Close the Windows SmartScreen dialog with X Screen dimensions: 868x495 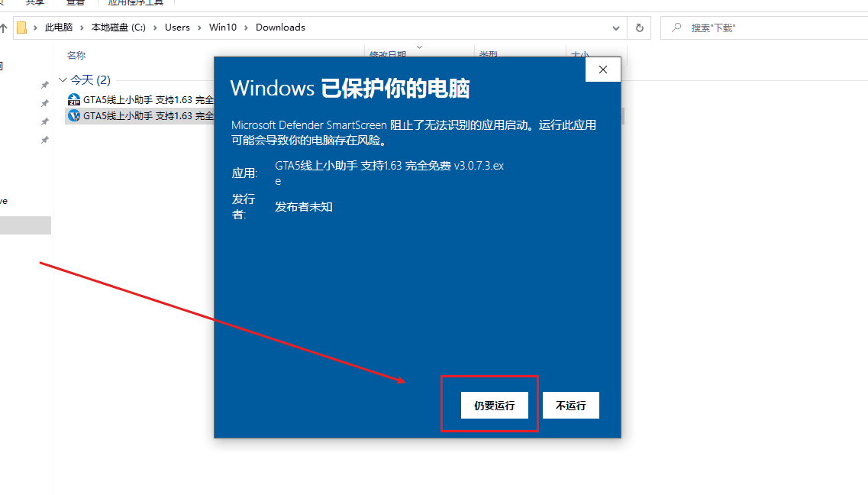tap(603, 70)
